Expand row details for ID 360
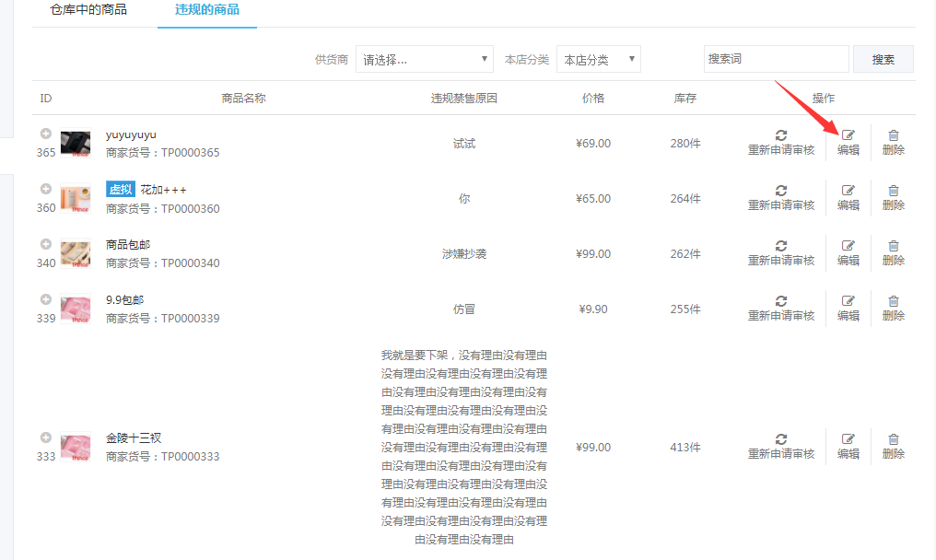 tap(46, 190)
